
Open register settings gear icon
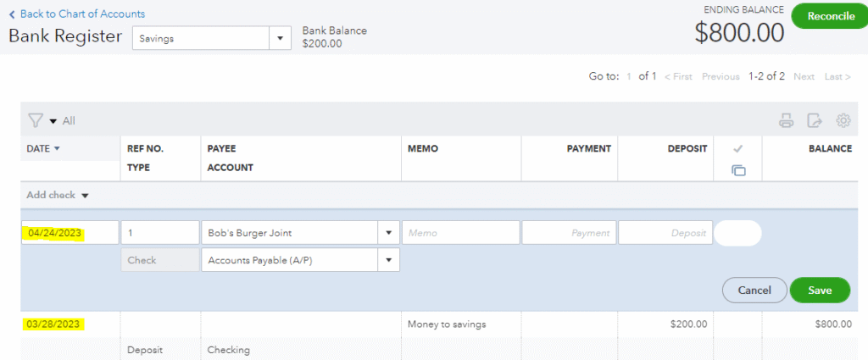(843, 120)
